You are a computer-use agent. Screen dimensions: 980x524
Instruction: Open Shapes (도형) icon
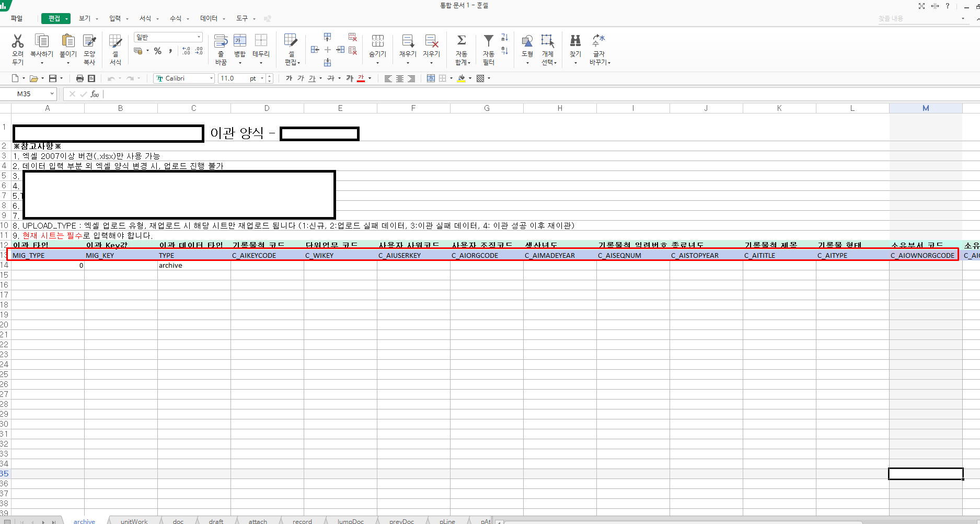[x=527, y=41]
